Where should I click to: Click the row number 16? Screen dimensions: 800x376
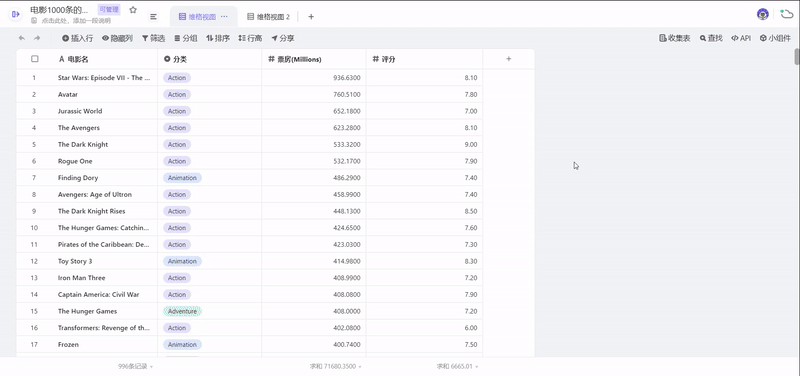pyautogui.click(x=34, y=328)
